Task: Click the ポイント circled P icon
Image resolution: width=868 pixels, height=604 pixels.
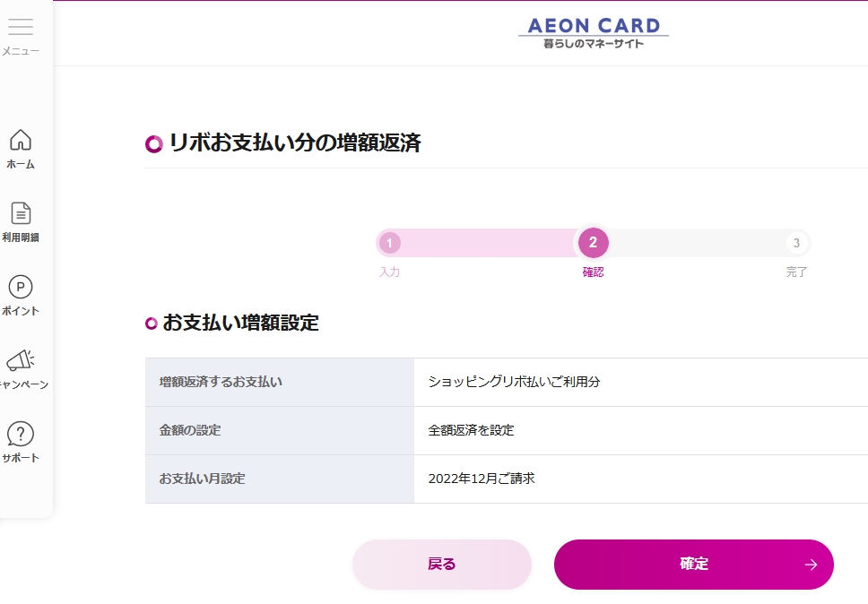Action: point(20,287)
